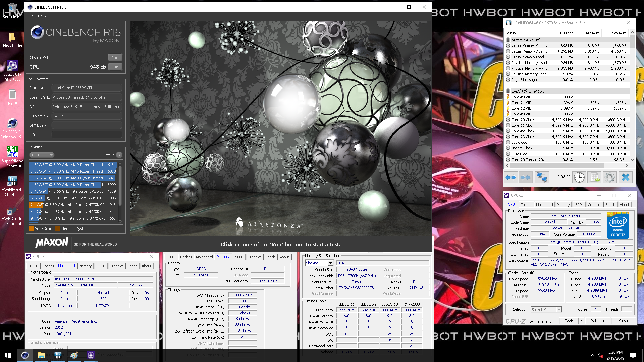Open Cinebench File menu

30,16
